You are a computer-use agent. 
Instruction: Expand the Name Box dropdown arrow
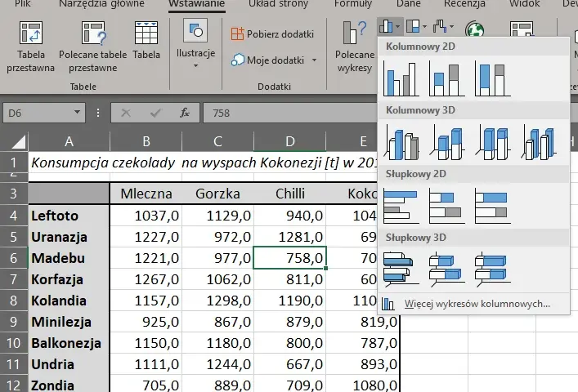click(77, 112)
